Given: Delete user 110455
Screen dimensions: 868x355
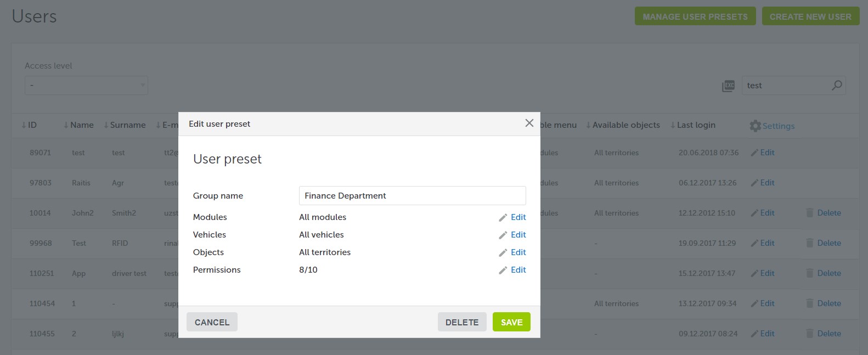Looking at the screenshot, I should pyautogui.click(x=828, y=334).
